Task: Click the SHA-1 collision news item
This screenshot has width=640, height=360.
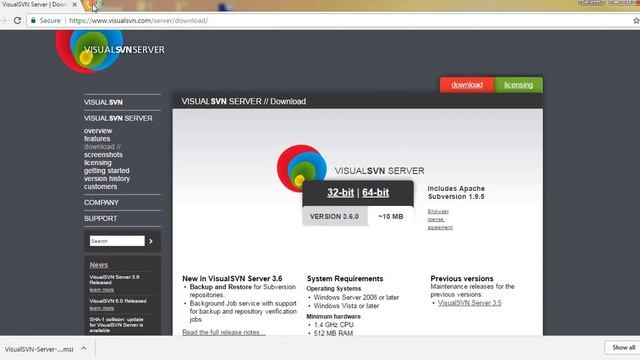Action: [116, 325]
